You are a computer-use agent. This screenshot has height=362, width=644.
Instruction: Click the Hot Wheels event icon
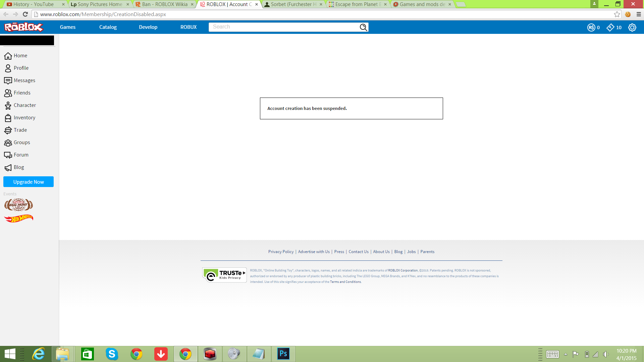point(18,218)
